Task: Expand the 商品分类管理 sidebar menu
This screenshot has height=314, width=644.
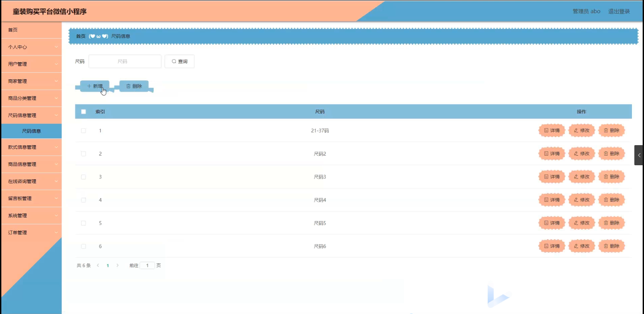Action: click(31, 98)
